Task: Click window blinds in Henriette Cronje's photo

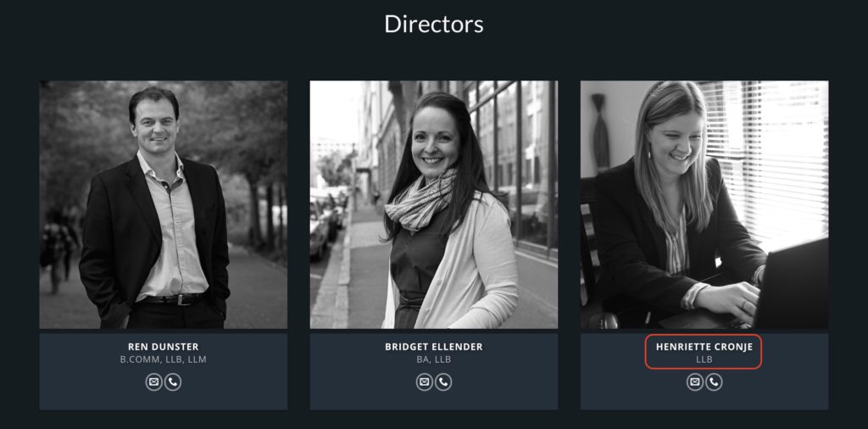Action: pyautogui.click(x=770, y=160)
